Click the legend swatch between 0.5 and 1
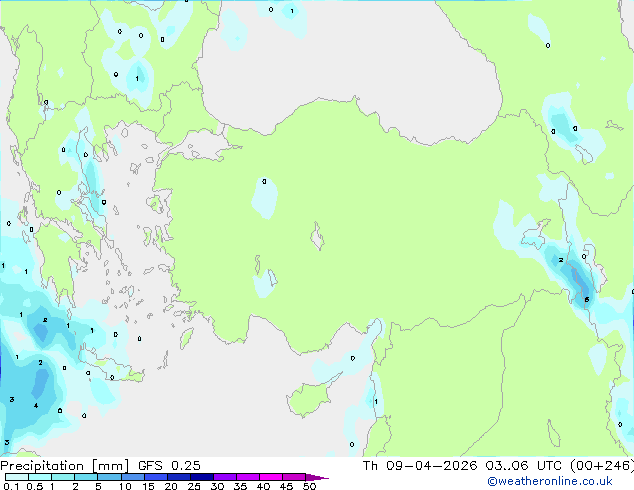Screen dimensions: 634x490 click(40, 477)
